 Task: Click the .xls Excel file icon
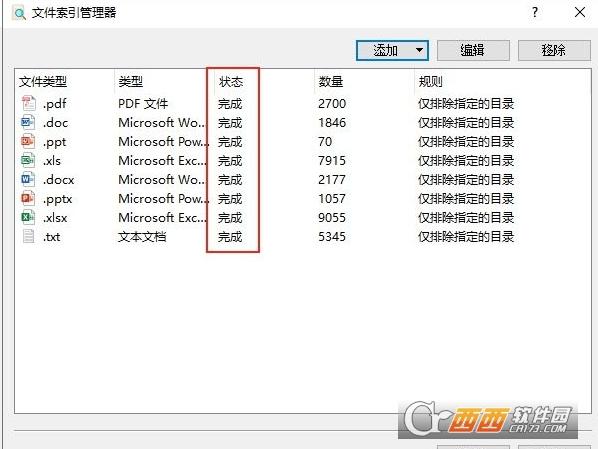[x=28, y=161]
